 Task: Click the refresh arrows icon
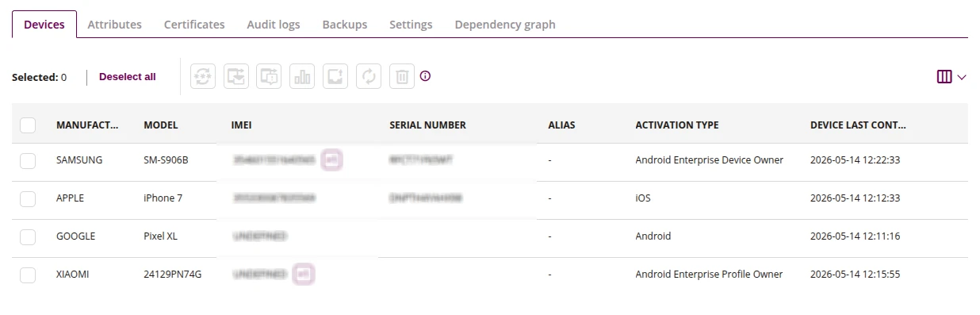point(369,76)
